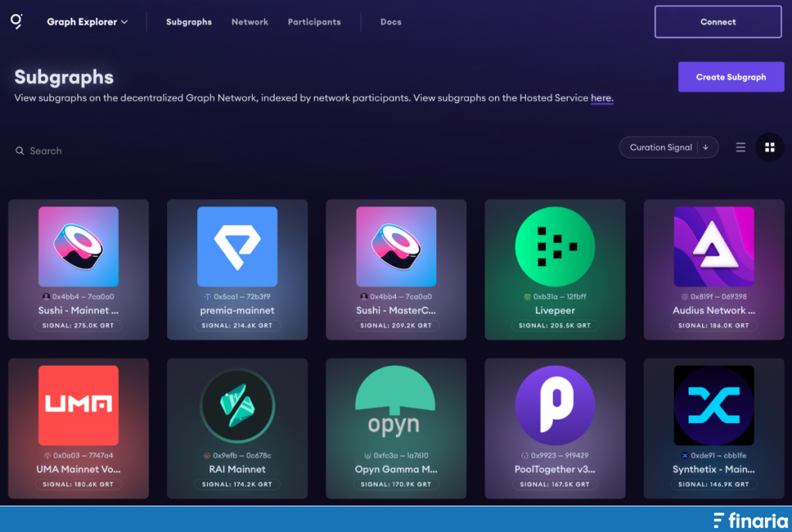Toggle sort direction arrow
792x532 pixels.
[x=705, y=148]
